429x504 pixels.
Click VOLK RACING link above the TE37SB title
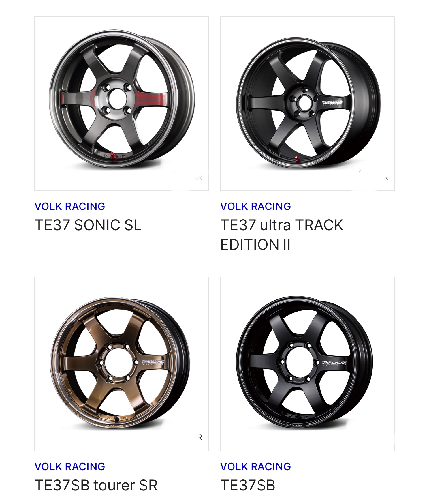[x=256, y=466]
